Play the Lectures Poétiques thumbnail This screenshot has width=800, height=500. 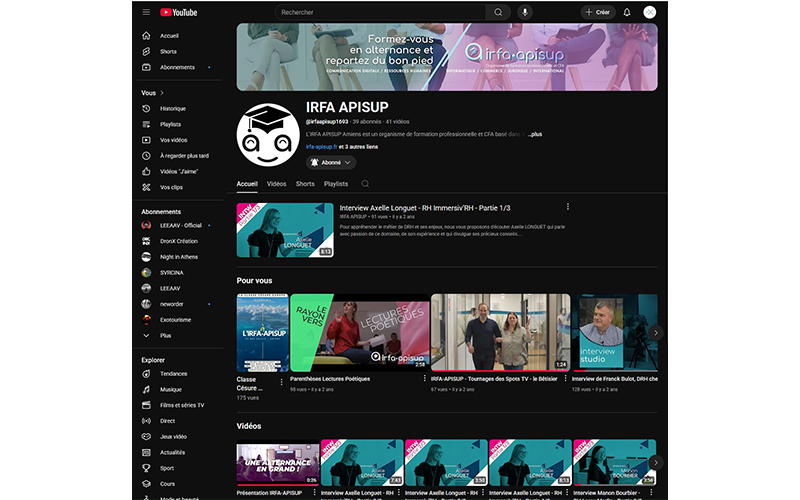pyautogui.click(x=360, y=332)
